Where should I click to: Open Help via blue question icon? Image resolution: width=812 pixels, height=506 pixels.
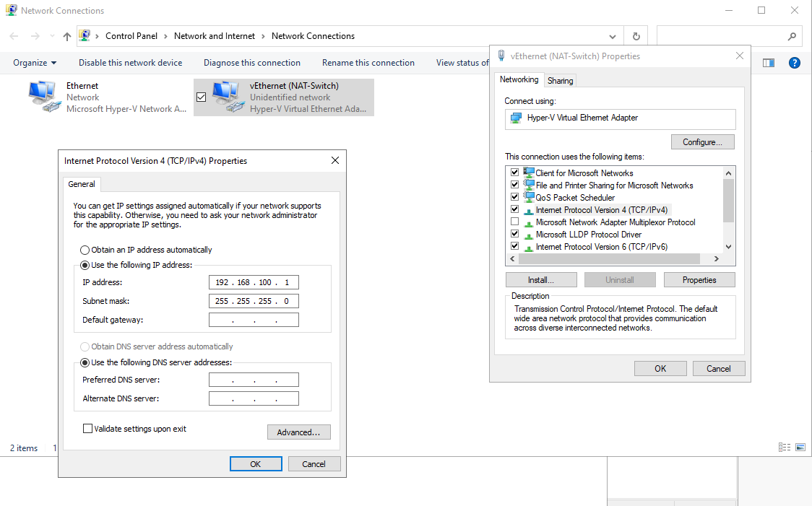click(795, 63)
